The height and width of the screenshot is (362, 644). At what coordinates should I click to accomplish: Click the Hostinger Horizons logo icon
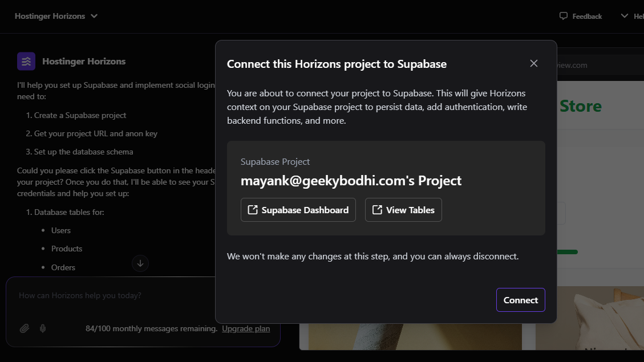tap(26, 61)
